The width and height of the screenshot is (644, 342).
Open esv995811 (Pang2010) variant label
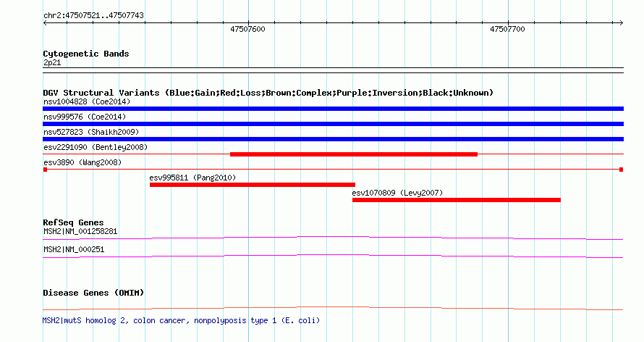(x=192, y=178)
